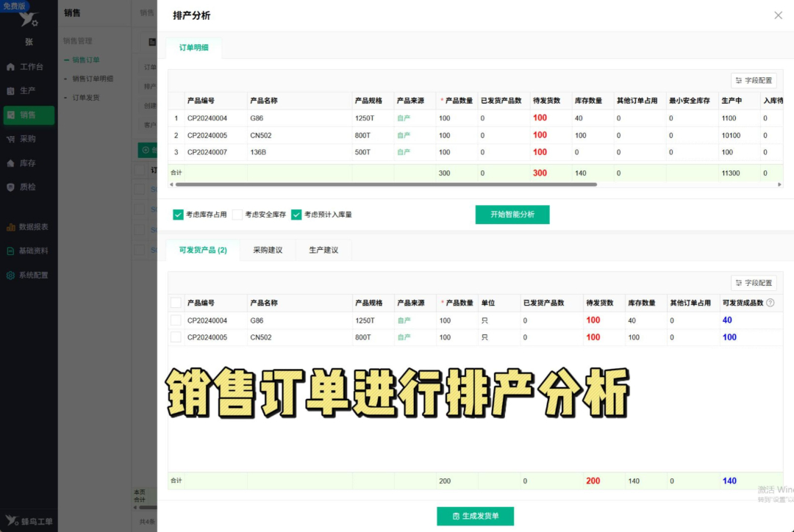Click the hummingbird logo at top left
The image size is (794, 532).
(29, 19)
